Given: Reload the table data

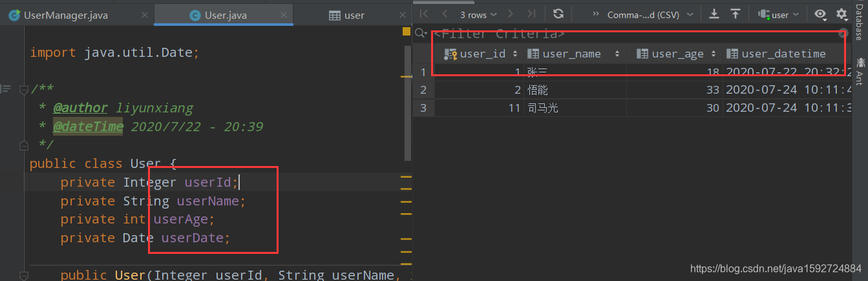Looking at the screenshot, I should pos(558,14).
